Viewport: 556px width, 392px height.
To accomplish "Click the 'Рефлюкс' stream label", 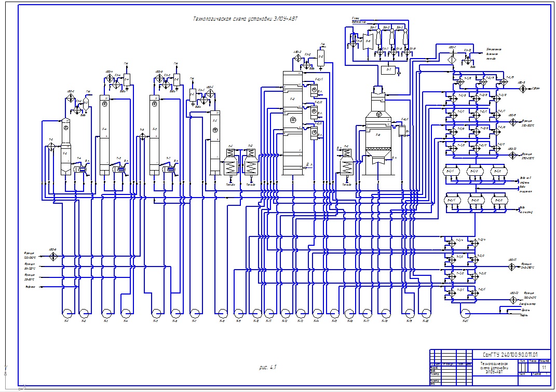I will coord(30,287).
